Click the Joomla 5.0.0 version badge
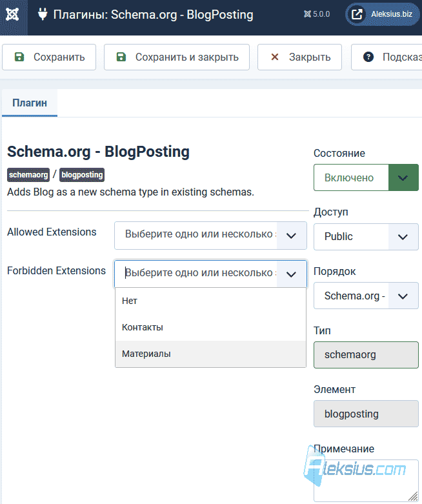422x504 pixels. [317, 14]
